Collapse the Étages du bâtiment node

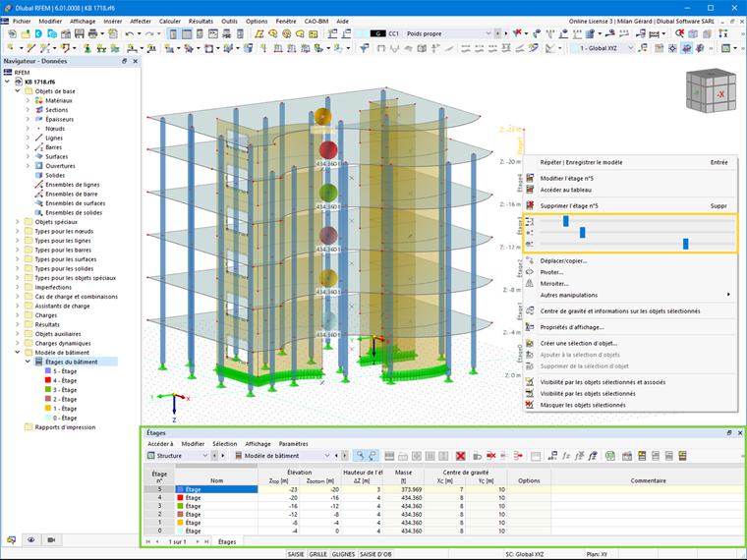tap(28, 362)
